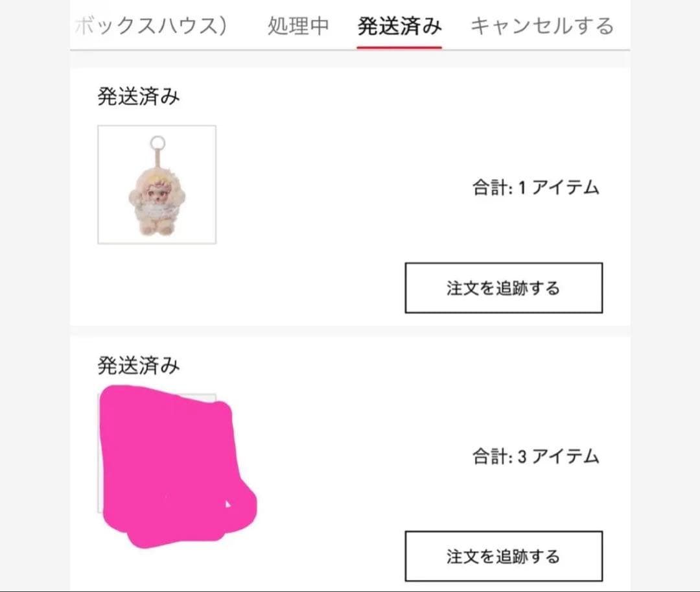This screenshot has height=592, width=700.
Task: Click the red underline beneath the active tab
Action: 399,47
